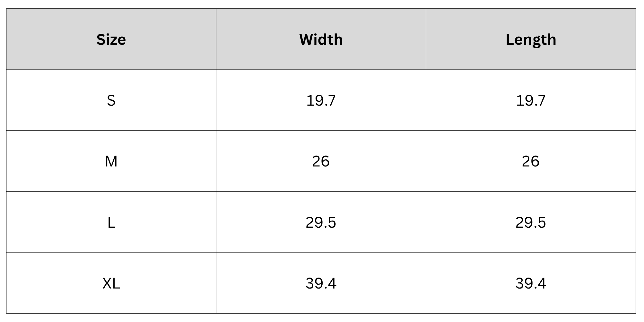Click the 19.7 value under Length

(x=531, y=100)
